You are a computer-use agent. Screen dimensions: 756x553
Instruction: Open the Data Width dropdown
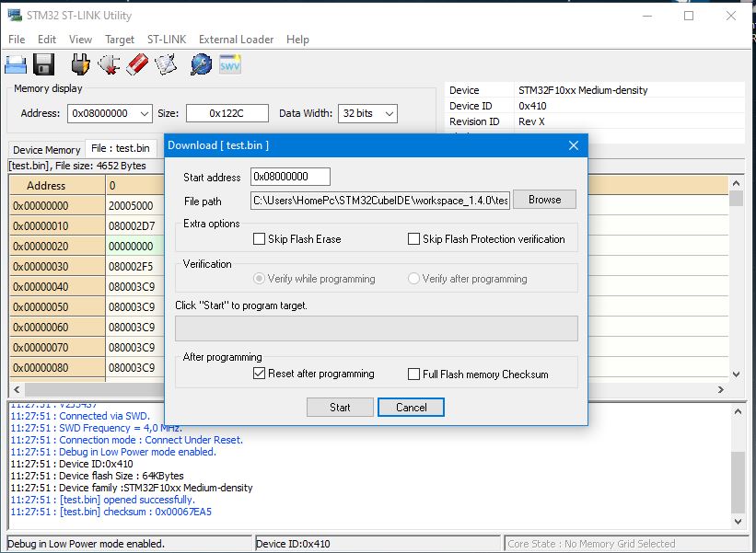click(390, 114)
